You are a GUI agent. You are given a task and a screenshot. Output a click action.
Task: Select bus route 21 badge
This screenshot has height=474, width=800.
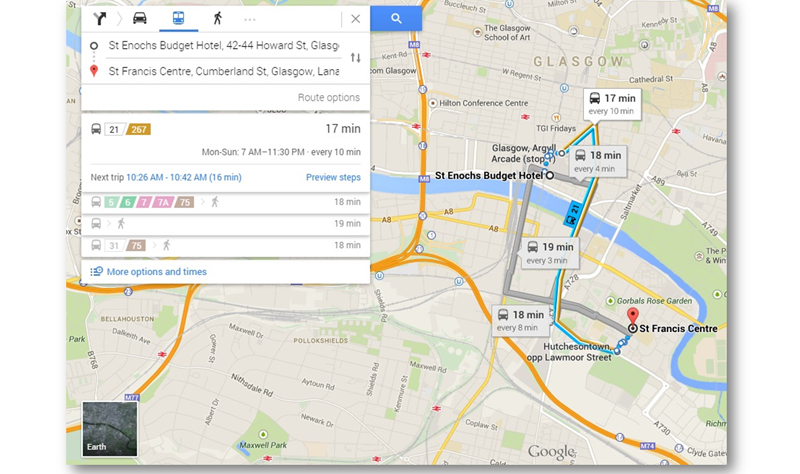pos(114,130)
